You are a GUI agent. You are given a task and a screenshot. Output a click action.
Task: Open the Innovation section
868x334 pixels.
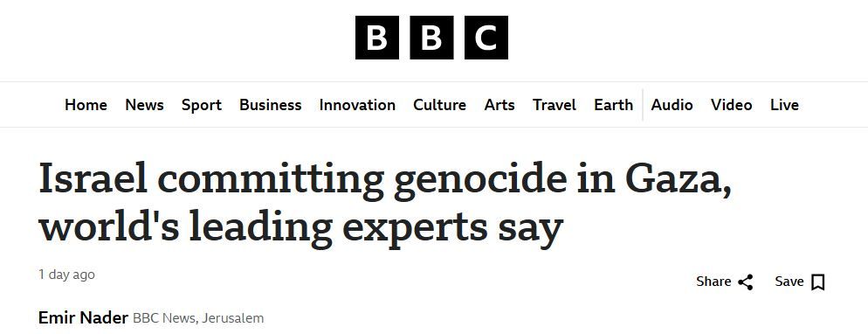pos(358,105)
